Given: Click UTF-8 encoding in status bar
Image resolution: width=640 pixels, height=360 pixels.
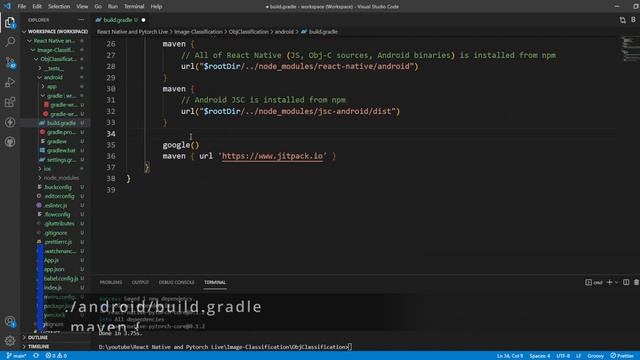Looking at the screenshot, I should 563,356.
